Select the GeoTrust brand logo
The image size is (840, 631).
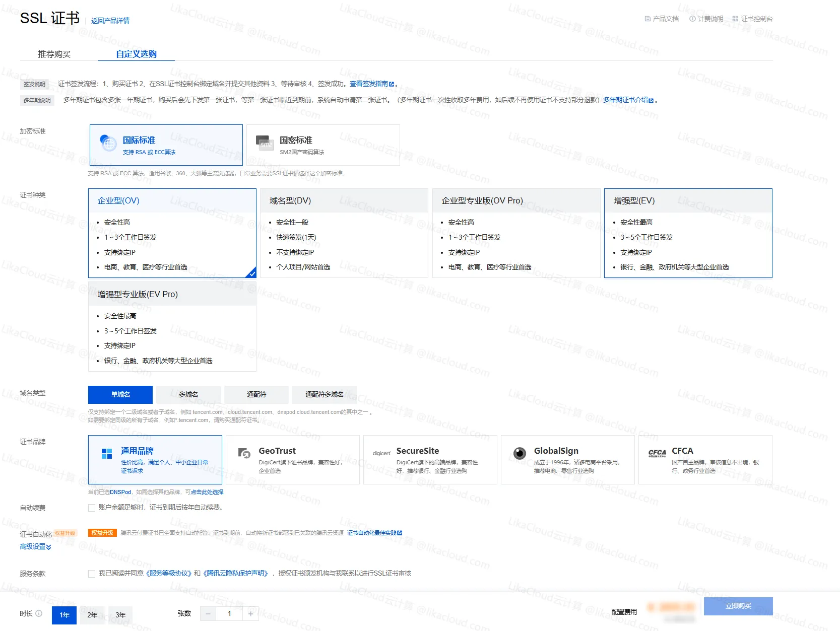tap(244, 453)
